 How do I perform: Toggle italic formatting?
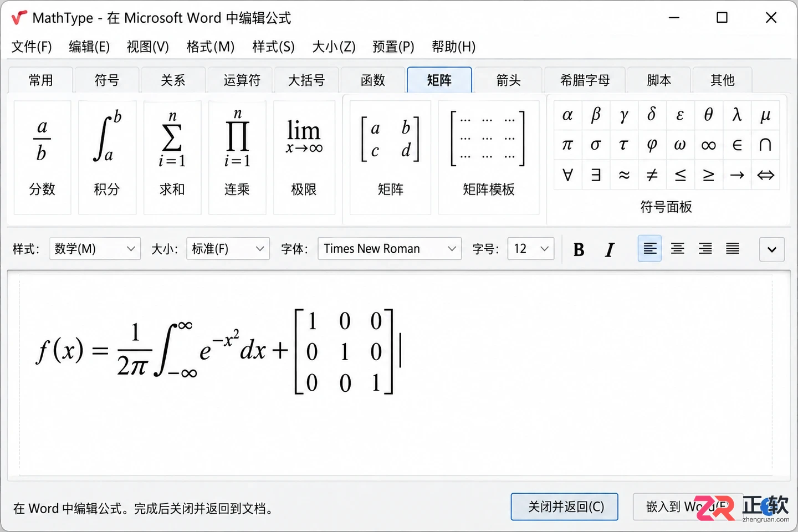(x=610, y=249)
